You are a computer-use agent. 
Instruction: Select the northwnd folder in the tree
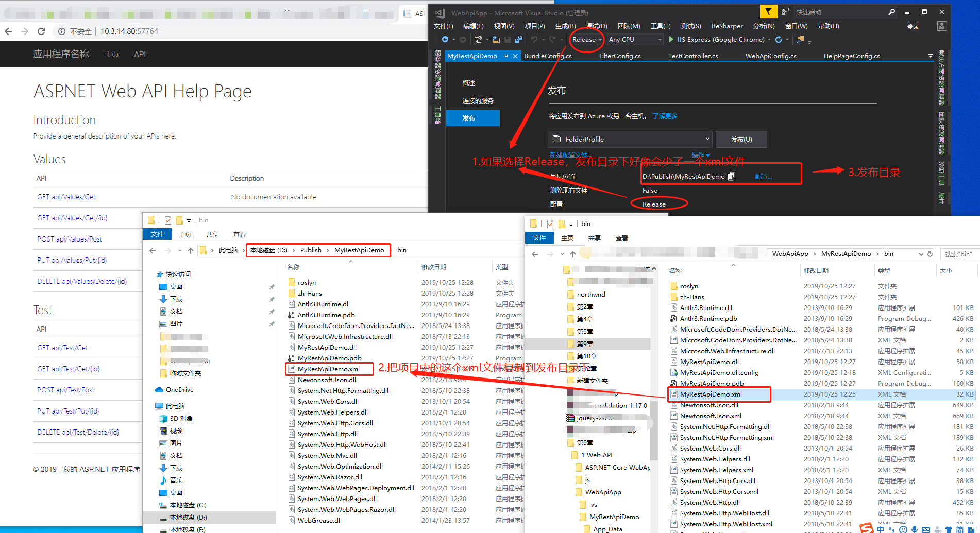pyautogui.click(x=591, y=295)
